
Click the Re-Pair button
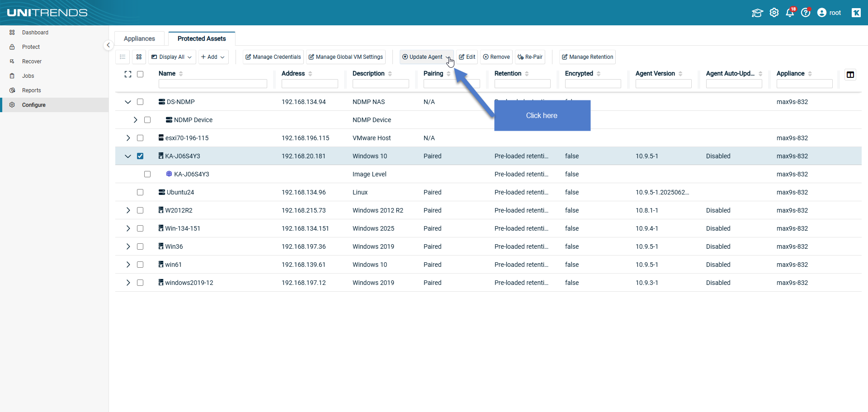coord(530,57)
